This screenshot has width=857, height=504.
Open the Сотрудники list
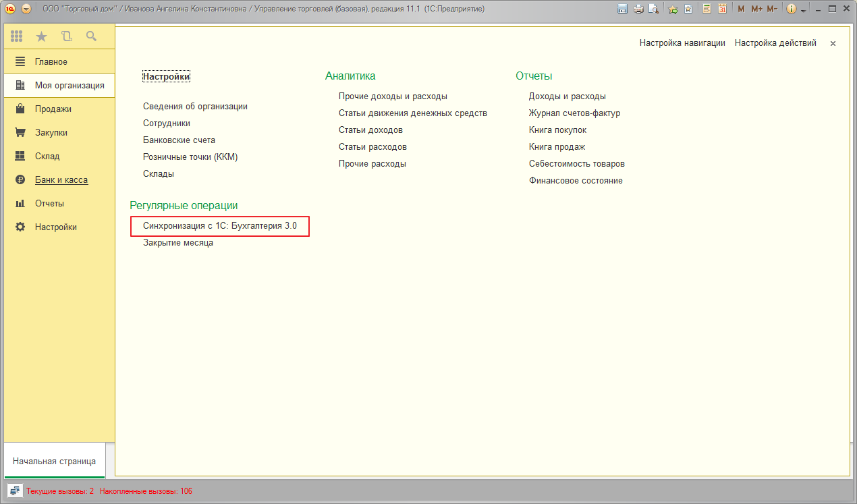click(x=167, y=123)
